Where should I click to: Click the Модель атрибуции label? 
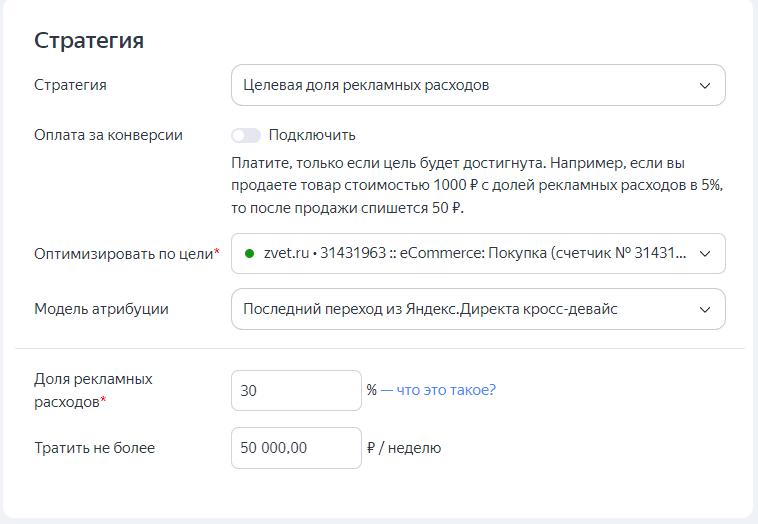[102, 309]
